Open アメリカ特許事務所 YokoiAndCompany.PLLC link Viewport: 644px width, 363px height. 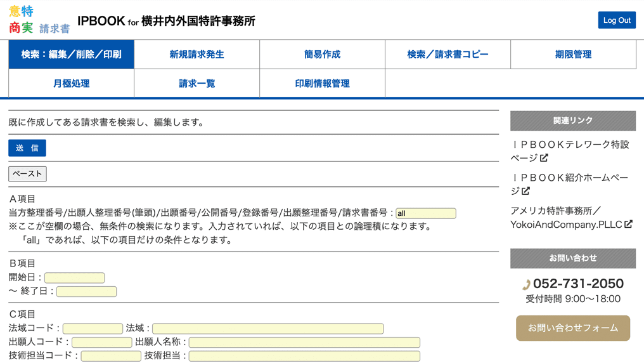coord(571,218)
